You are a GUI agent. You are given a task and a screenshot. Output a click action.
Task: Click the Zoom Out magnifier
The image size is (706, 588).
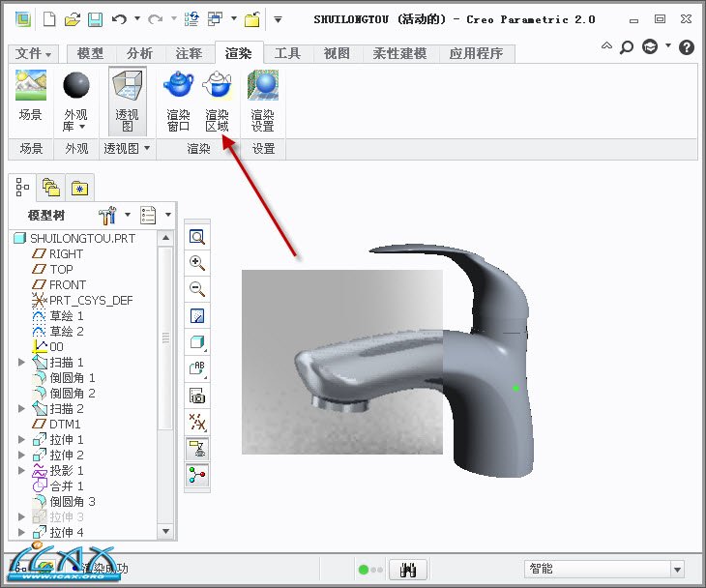point(197,289)
